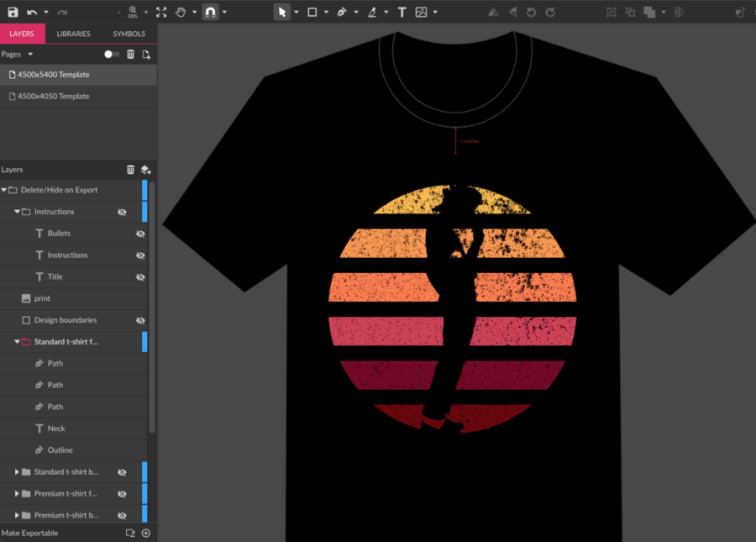756x542 pixels.
Task: Open the 4500x4050 Template page
Action: click(53, 97)
